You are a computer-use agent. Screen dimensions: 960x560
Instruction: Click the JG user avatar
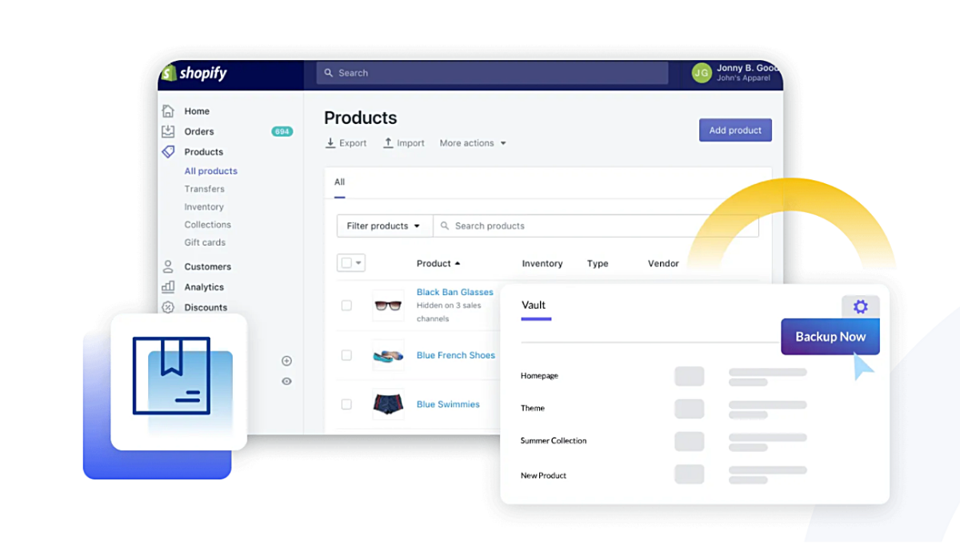coord(702,74)
